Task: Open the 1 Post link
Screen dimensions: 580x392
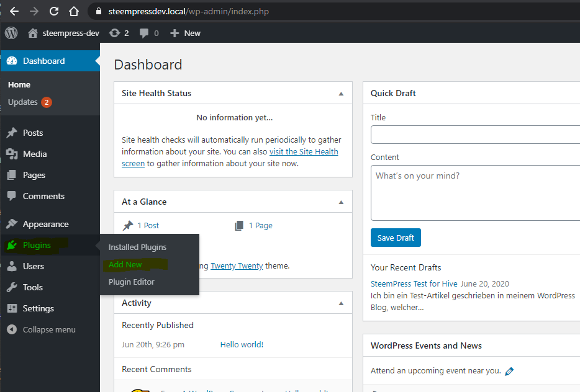Action: point(148,225)
